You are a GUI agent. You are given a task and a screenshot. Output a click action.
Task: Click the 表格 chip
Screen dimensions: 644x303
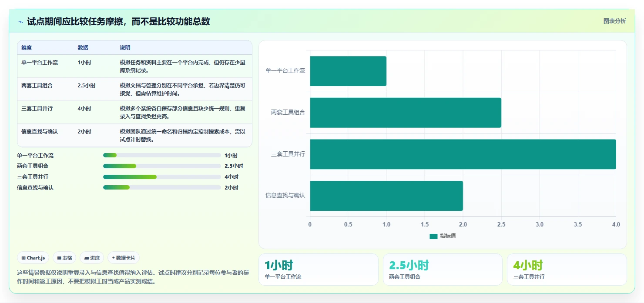click(x=64, y=258)
